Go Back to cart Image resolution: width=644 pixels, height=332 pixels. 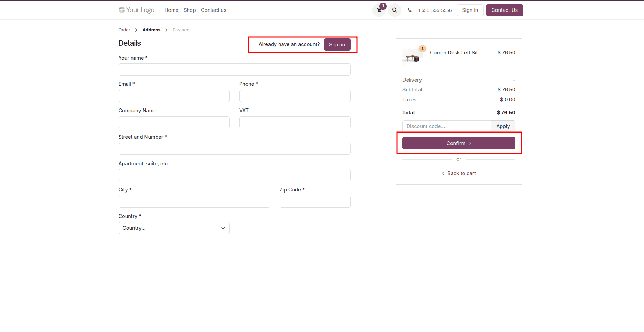[459, 173]
